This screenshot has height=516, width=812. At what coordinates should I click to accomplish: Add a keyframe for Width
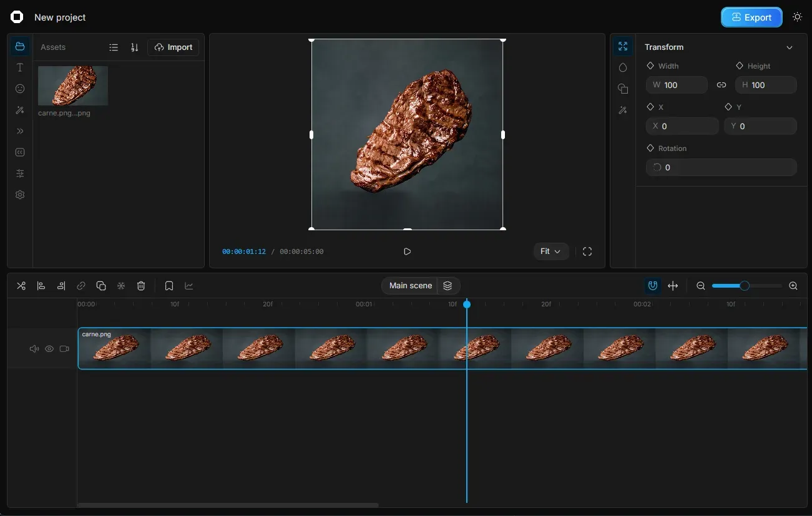[x=650, y=66]
